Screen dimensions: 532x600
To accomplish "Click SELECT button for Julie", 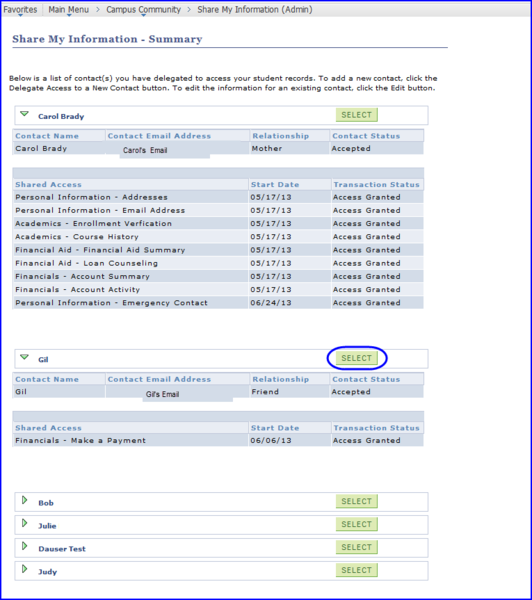I will pos(357,524).
